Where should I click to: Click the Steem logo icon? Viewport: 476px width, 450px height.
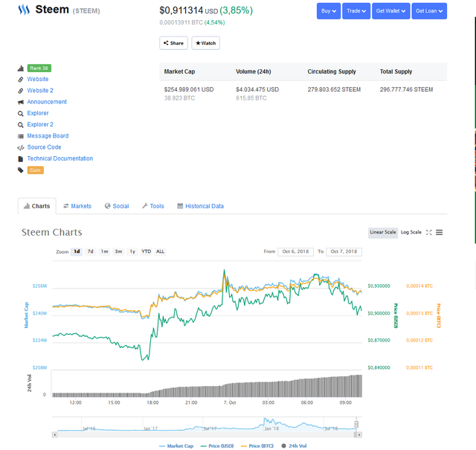click(24, 10)
